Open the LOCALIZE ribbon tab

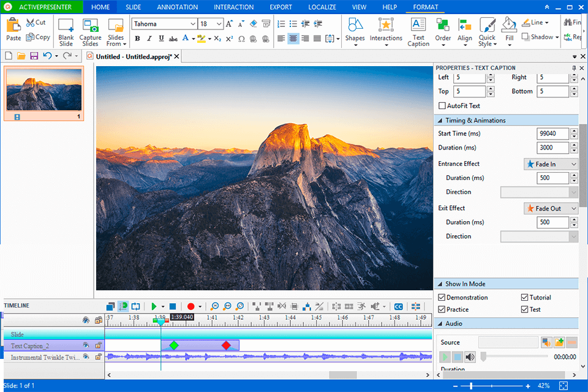322,7
